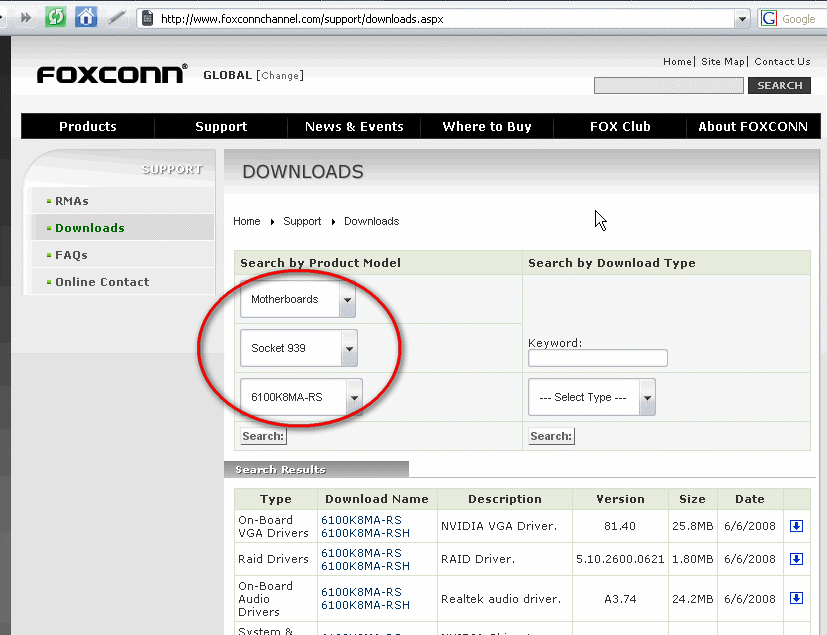The height and width of the screenshot is (635, 827).
Task: Click the double-arrow toolbar overflow icon
Action: coord(25,18)
